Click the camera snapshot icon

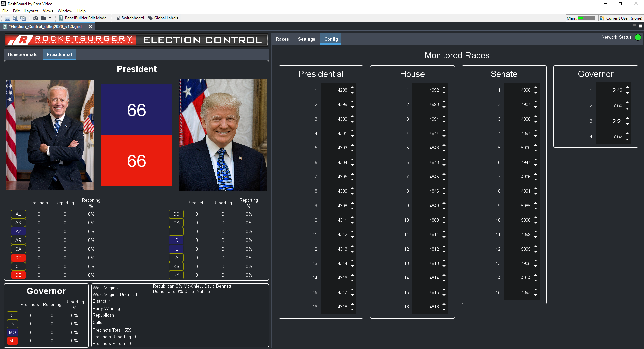(x=36, y=18)
